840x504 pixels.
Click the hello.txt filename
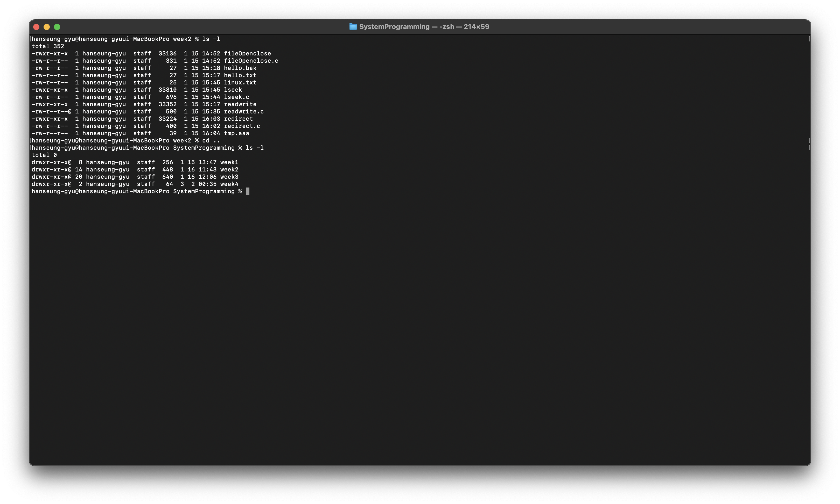tap(240, 75)
